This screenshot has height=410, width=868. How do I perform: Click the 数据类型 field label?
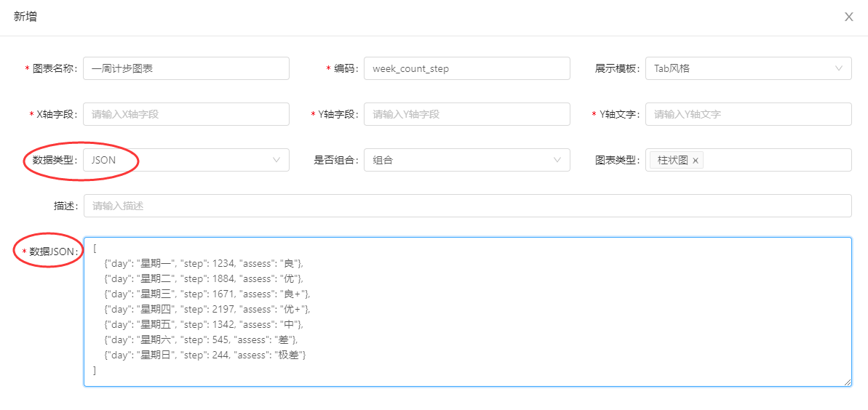[54, 160]
